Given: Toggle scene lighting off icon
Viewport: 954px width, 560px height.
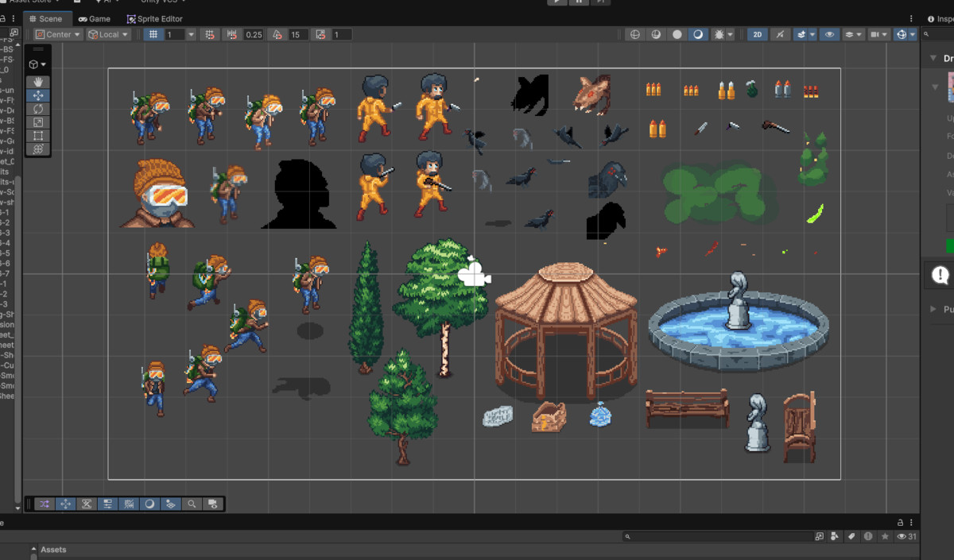Looking at the screenshot, I should coord(781,35).
